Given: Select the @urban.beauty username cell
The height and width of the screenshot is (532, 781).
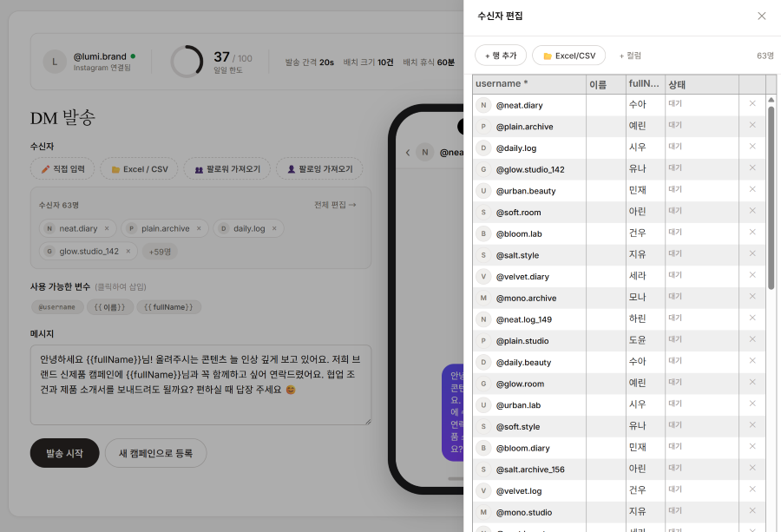Looking at the screenshot, I should pyautogui.click(x=529, y=191).
